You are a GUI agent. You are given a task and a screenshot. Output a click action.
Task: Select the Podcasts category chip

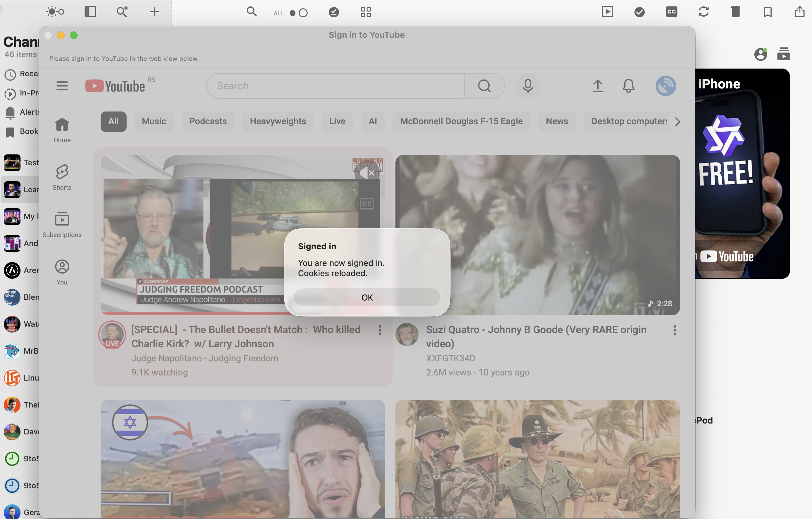pyautogui.click(x=208, y=121)
